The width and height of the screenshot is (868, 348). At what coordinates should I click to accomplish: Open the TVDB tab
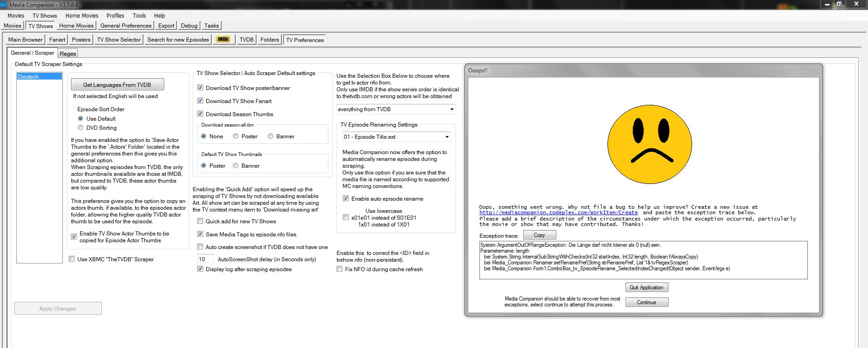(247, 39)
